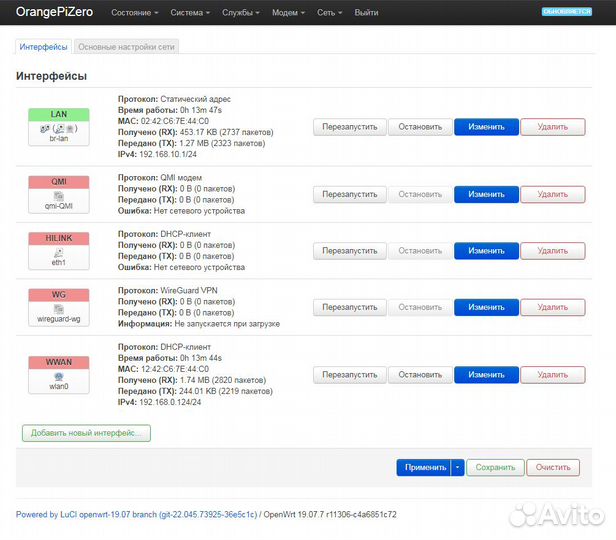Click the text Не запускается при загрузке
616x540 pixels.
[227, 324]
